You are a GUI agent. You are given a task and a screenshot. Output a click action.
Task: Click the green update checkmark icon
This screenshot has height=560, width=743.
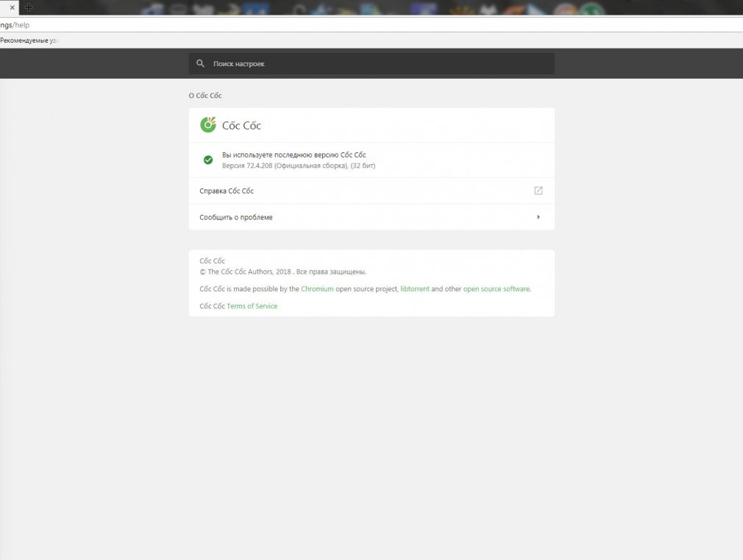tap(208, 160)
